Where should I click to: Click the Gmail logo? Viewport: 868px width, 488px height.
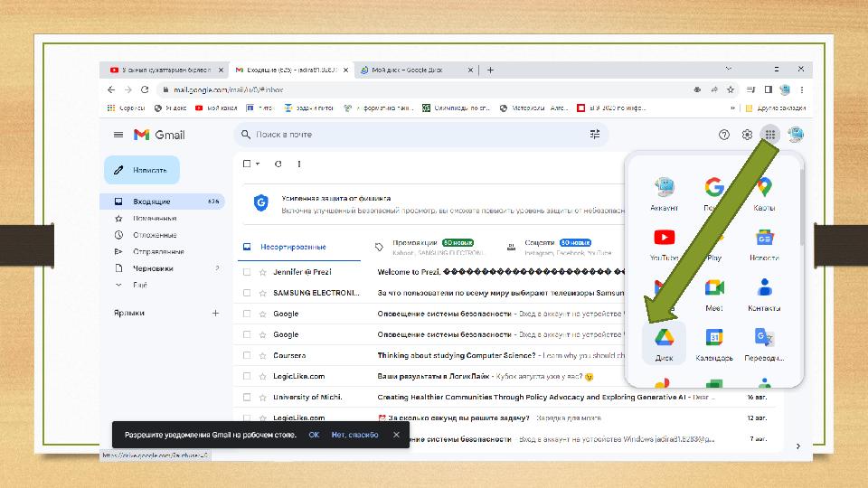click(x=159, y=135)
